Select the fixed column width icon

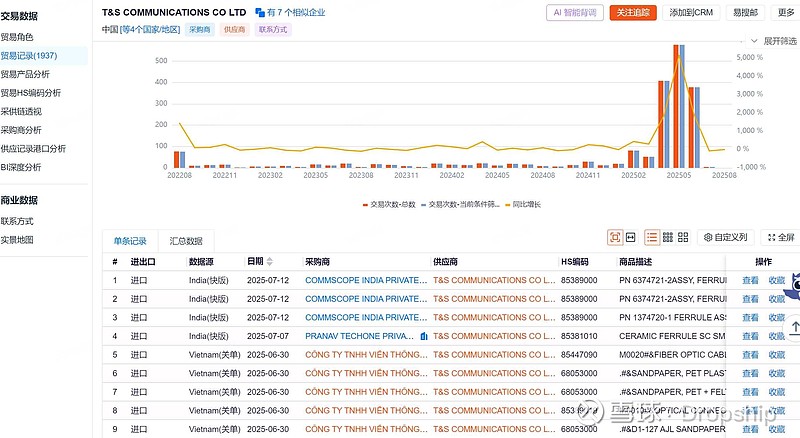point(631,237)
